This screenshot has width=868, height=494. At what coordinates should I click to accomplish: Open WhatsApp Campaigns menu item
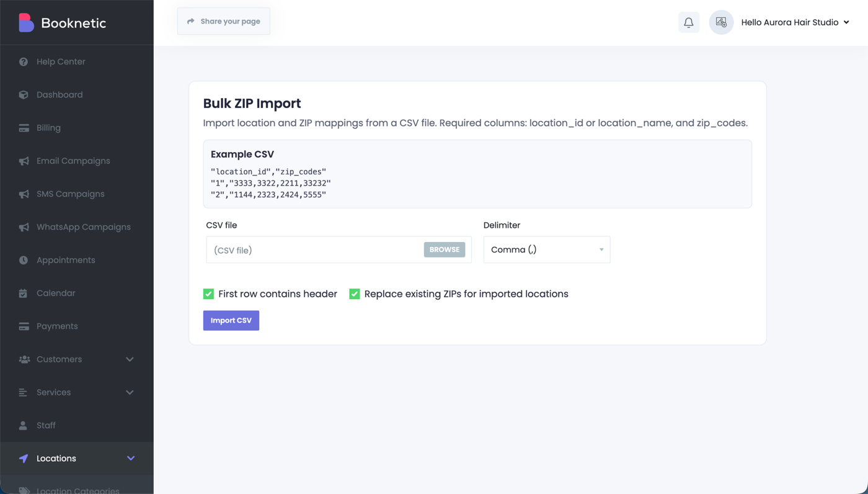77,227
